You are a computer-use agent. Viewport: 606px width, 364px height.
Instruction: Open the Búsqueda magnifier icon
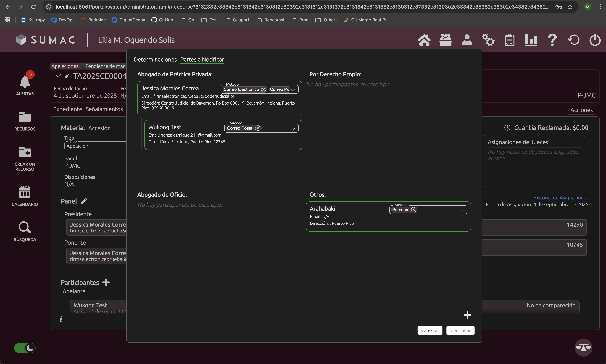[x=25, y=227]
